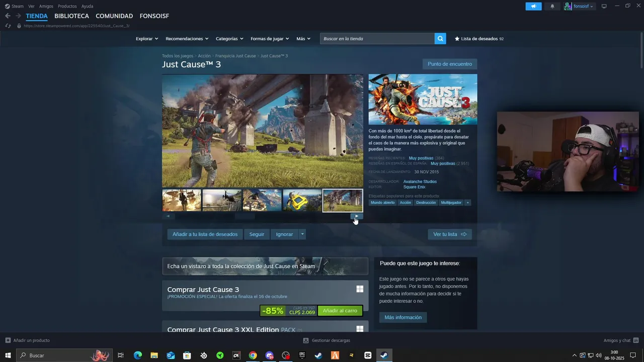Expand the Ignorar options arrow

click(302, 234)
